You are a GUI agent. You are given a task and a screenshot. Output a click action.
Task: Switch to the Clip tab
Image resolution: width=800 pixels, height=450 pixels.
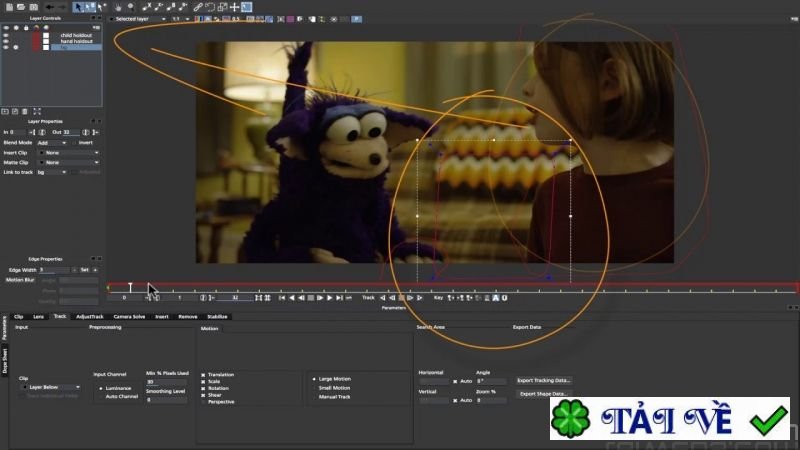19,317
